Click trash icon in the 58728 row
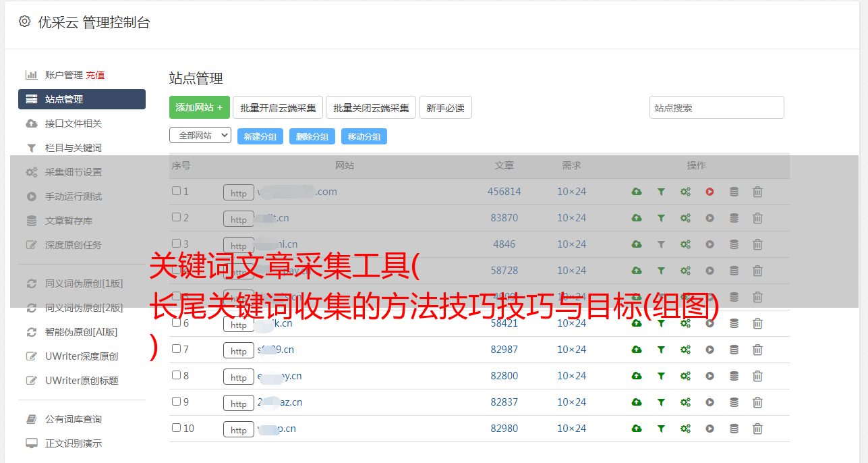 coord(757,271)
